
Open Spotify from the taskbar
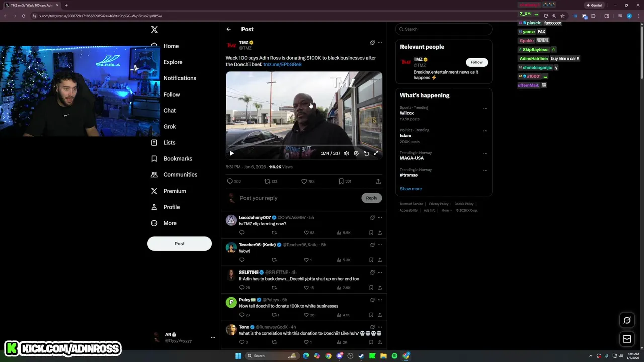(394, 356)
